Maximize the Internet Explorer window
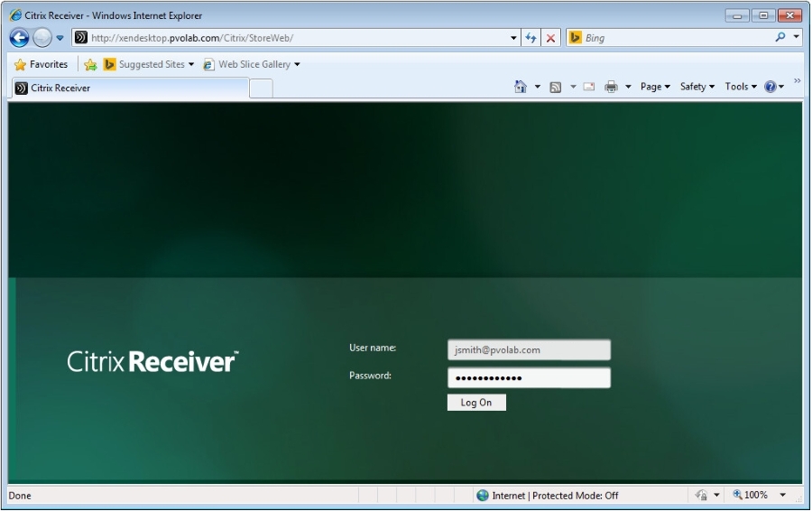Screen dimensions: 812x511 (763, 15)
